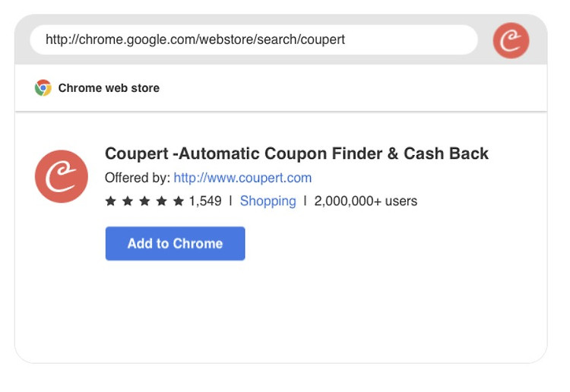Click the Chrome logo icon
570x392 pixels.
[x=43, y=88]
